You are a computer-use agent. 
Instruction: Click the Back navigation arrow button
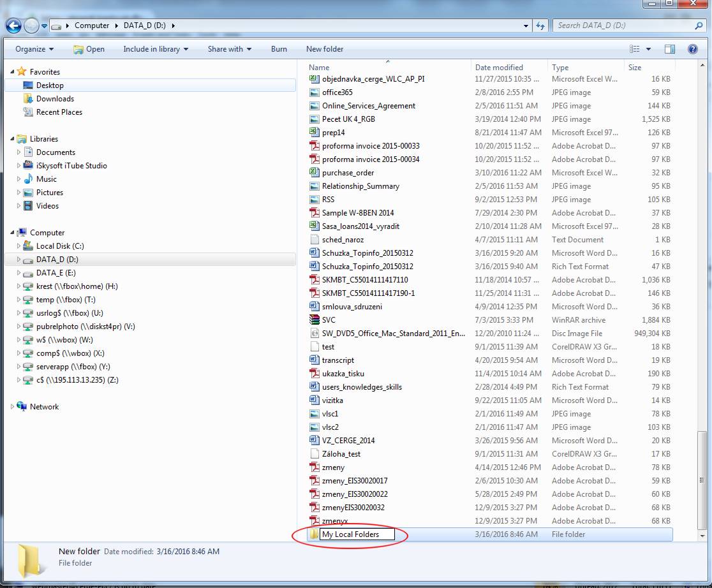click(x=14, y=26)
